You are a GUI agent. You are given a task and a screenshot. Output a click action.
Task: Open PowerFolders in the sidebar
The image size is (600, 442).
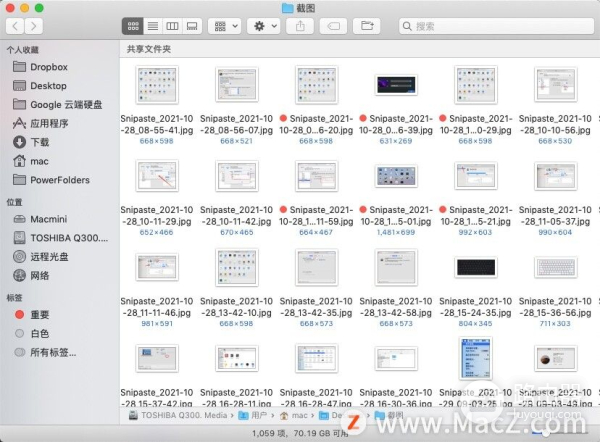51,180
